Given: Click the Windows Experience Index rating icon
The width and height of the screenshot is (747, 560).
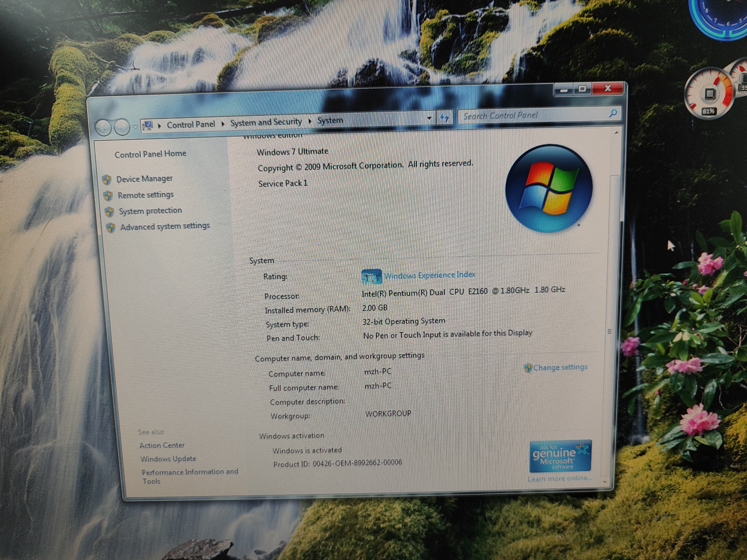Looking at the screenshot, I should coord(371,277).
